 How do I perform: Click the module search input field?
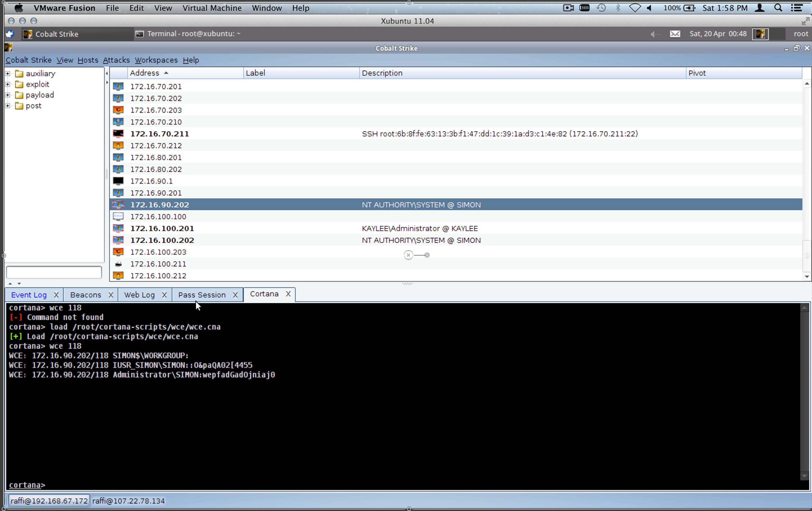(54, 272)
